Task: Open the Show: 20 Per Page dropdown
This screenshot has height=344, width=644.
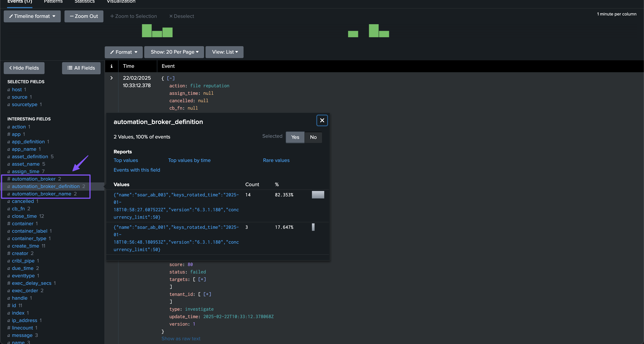Action: click(174, 52)
